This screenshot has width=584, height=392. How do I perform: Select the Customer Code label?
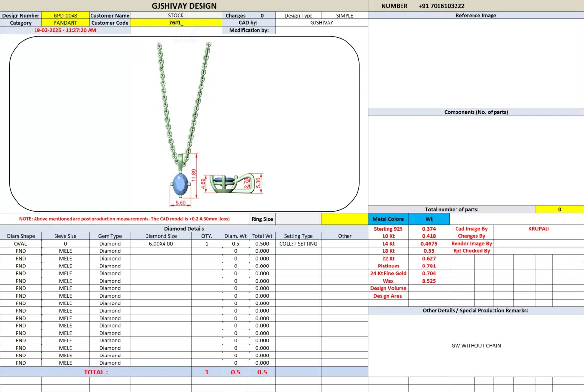pos(110,23)
